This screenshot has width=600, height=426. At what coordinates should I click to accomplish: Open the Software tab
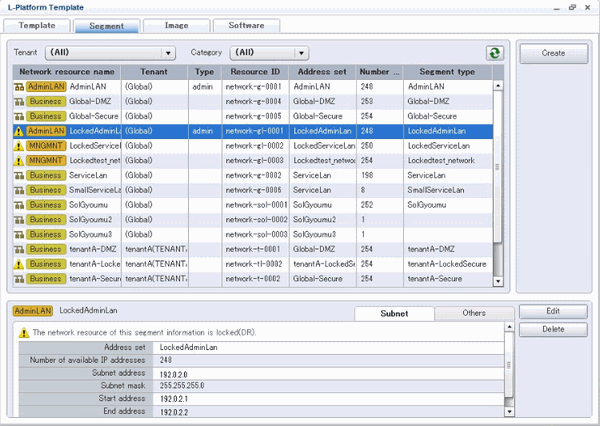(246, 24)
